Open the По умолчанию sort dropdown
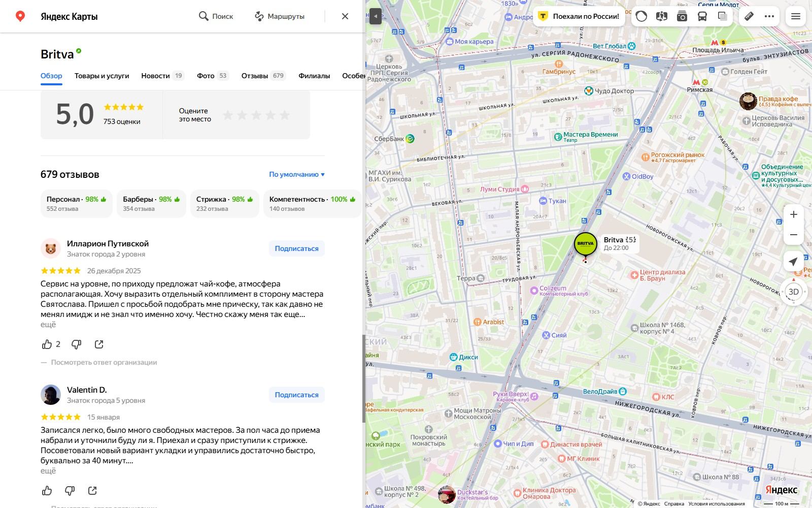Screen dimensions: 812x508 297,174
